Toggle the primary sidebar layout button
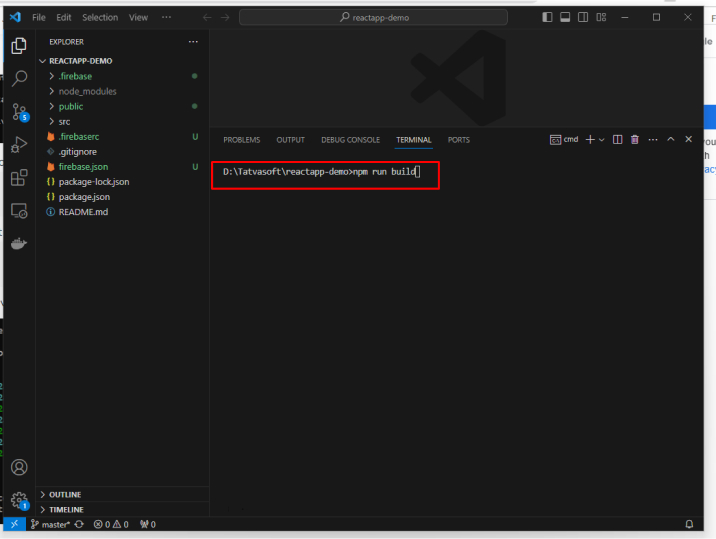This screenshot has width=716, height=539. 547,17
